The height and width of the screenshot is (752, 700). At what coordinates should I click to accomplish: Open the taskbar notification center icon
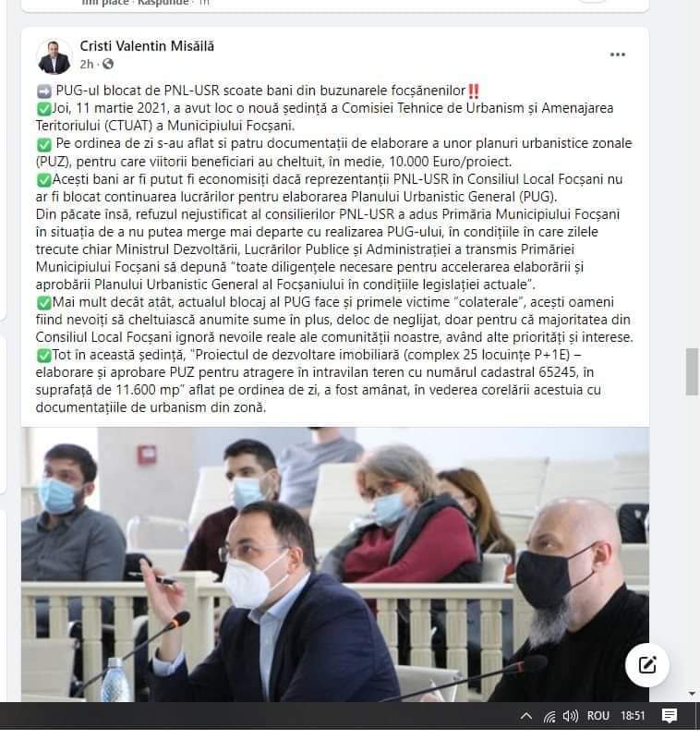[670, 716]
